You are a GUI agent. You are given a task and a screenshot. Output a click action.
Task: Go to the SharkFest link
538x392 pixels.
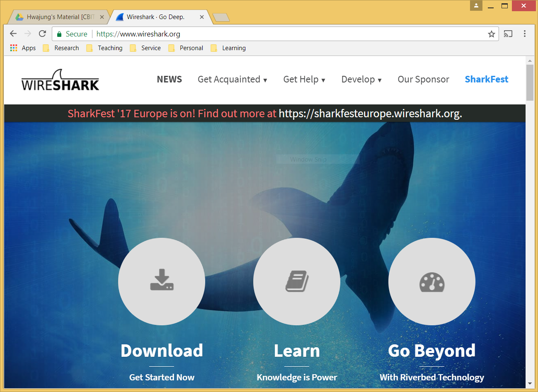coord(487,79)
